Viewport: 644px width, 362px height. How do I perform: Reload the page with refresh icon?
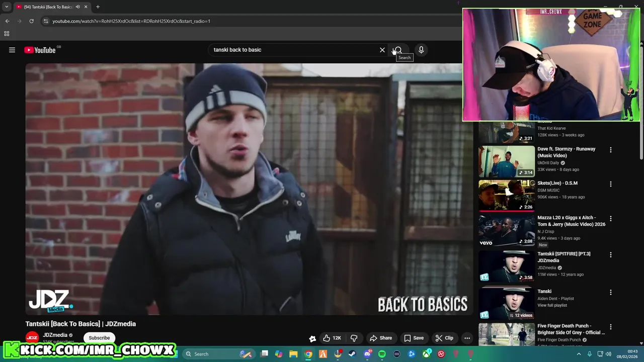coord(31,21)
